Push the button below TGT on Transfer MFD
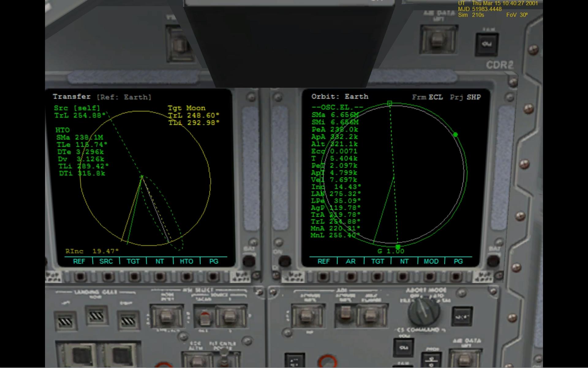 coord(134,277)
